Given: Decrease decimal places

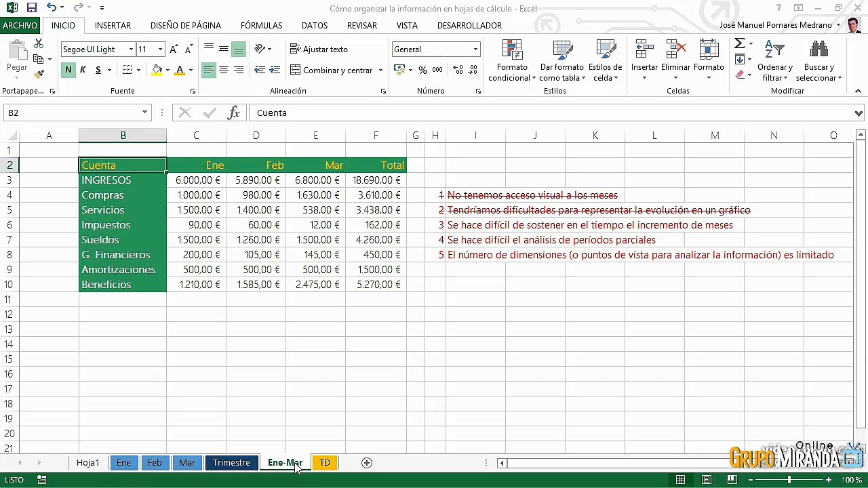Looking at the screenshot, I should pos(473,70).
